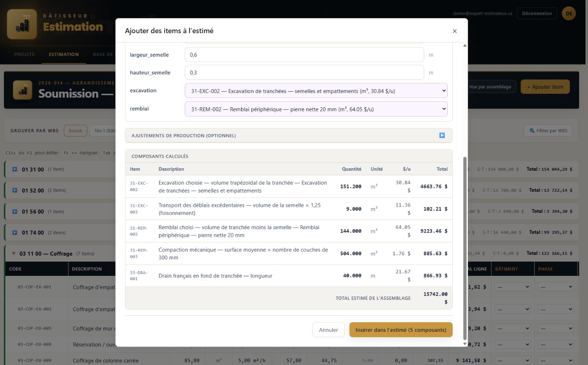The height and width of the screenshot is (365, 588).
Task: Click quantity "151.200" in the components table
Action: 351,186
